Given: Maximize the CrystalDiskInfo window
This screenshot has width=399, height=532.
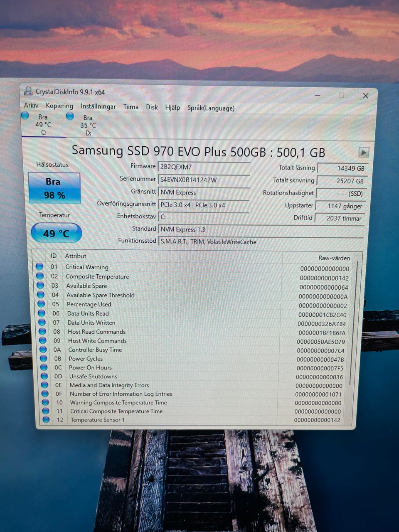Looking at the screenshot, I should [341, 95].
